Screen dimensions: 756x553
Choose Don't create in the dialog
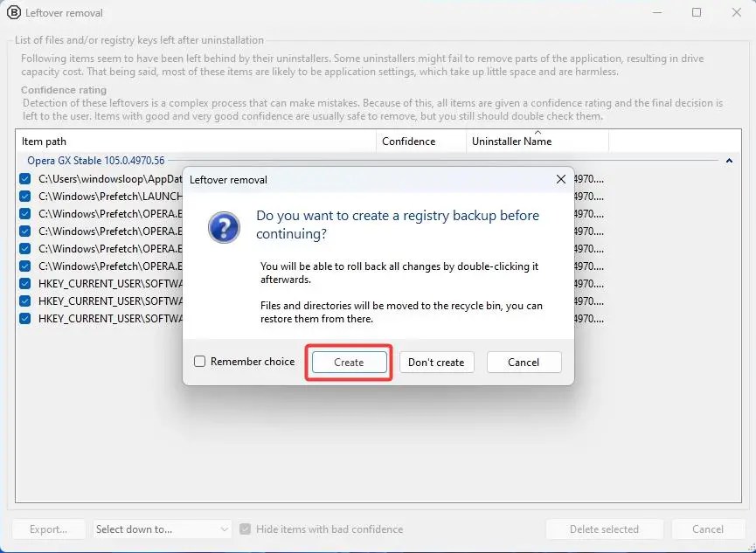click(x=436, y=362)
